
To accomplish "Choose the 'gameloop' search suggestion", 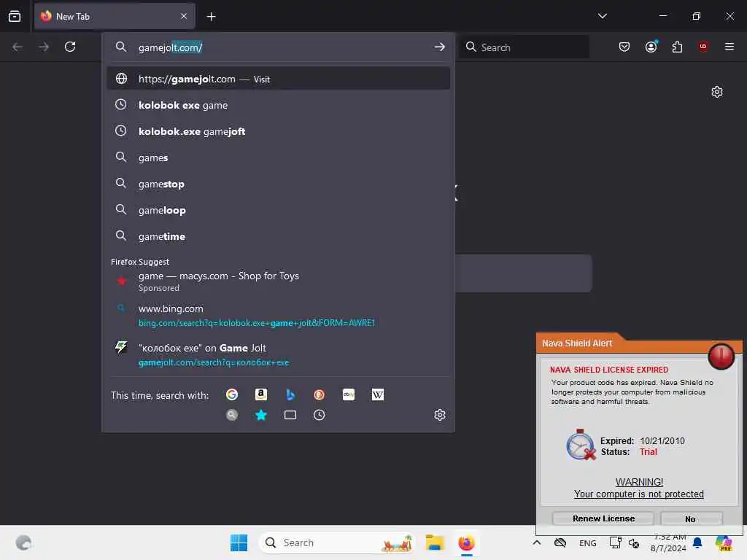I will (279, 210).
